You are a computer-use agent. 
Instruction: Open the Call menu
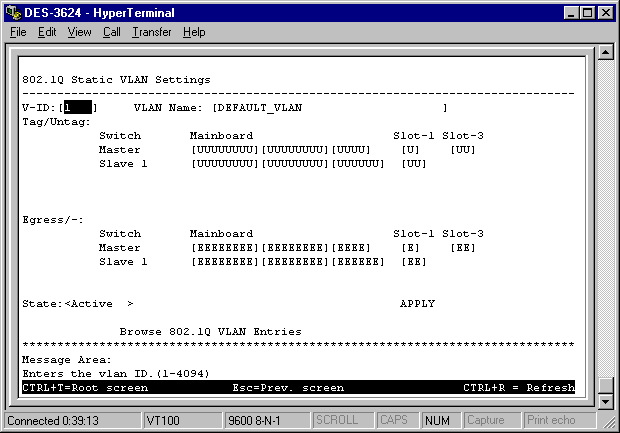pyautogui.click(x=111, y=32)
